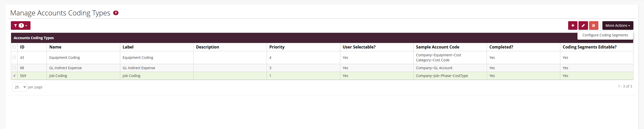Open the More Actions dropdown
644x129 pixels.
(618, 25)
